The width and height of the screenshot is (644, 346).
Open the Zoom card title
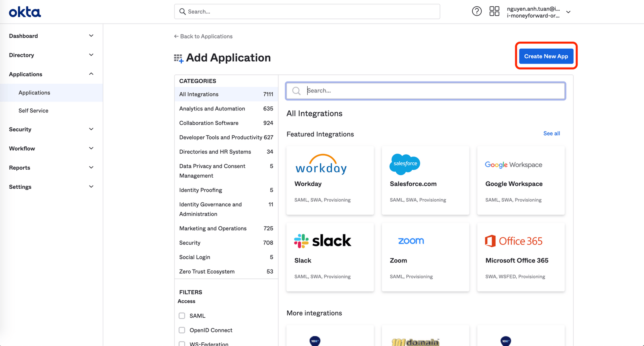(x=398, y=260)
